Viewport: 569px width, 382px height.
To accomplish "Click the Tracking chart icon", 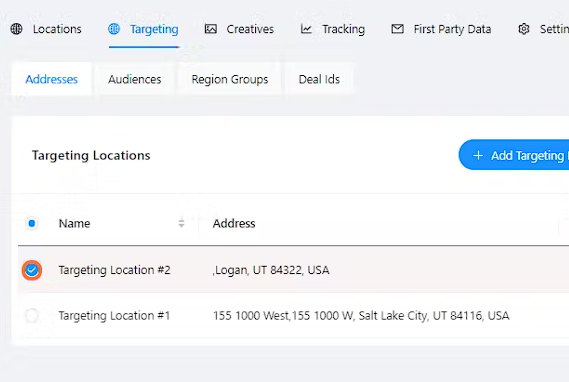I will pyautogui.click(x=306, y=29).
